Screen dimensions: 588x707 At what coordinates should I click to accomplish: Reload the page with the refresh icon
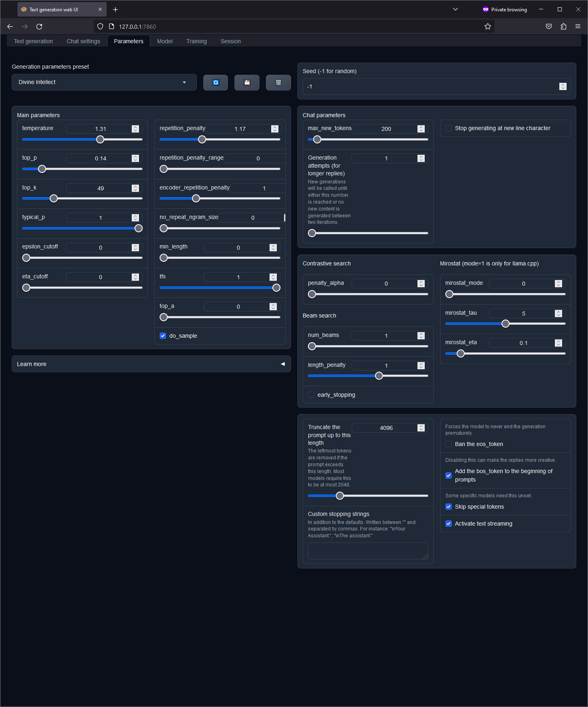tap(39, 27)
